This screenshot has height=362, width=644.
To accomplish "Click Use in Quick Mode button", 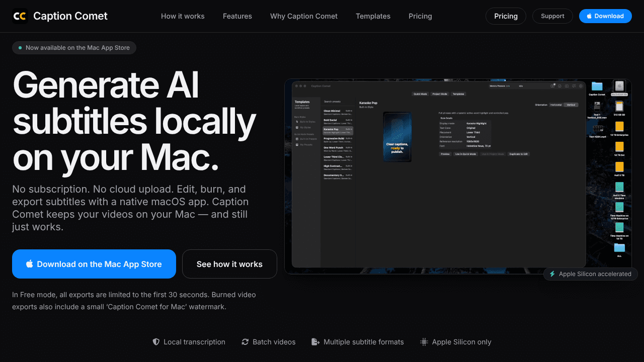I will [x=465, y=154].
